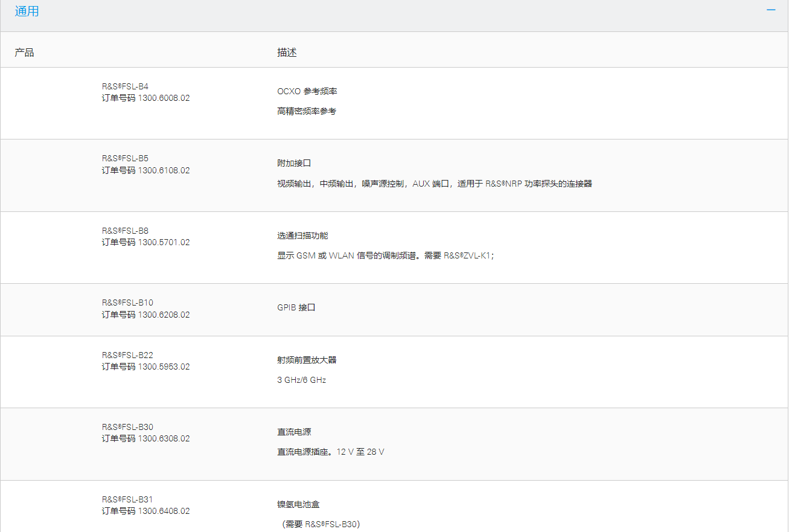Select the R&S FSL-B5 product name

tap(125, 158)
